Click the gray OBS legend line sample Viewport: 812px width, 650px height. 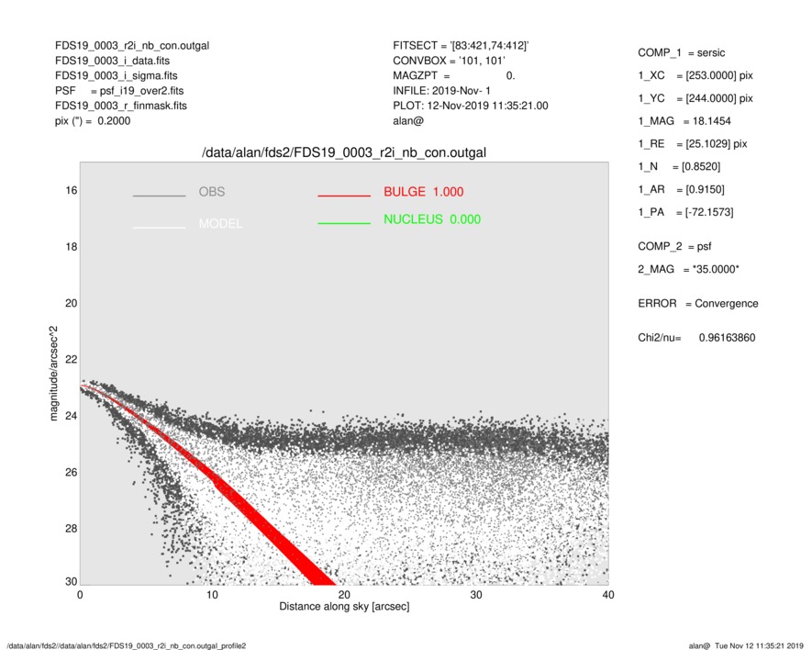(x=159, y=196)
